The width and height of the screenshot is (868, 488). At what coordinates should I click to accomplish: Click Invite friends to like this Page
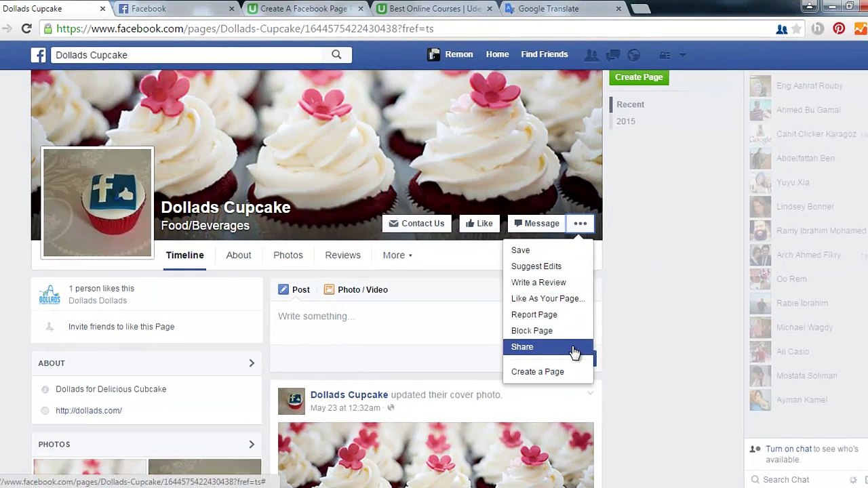121,327
